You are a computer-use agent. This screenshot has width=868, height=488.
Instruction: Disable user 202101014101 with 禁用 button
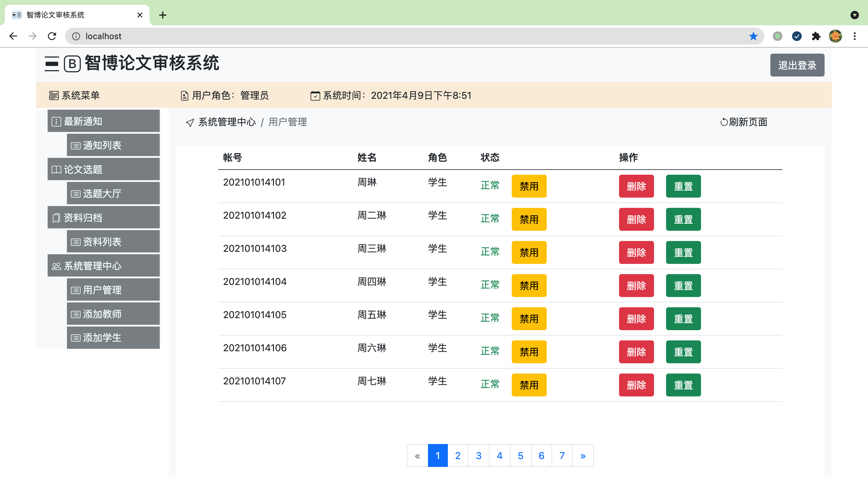529,186
